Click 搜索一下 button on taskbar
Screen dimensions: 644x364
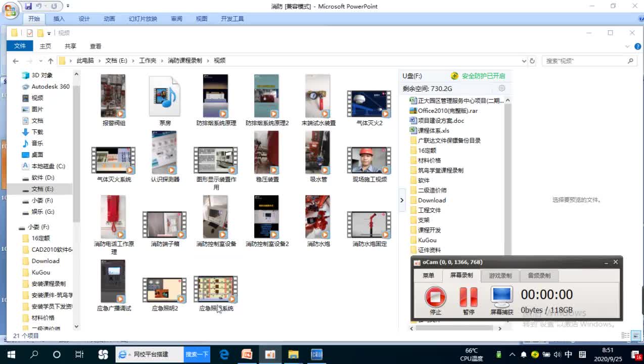click(197, 354)
